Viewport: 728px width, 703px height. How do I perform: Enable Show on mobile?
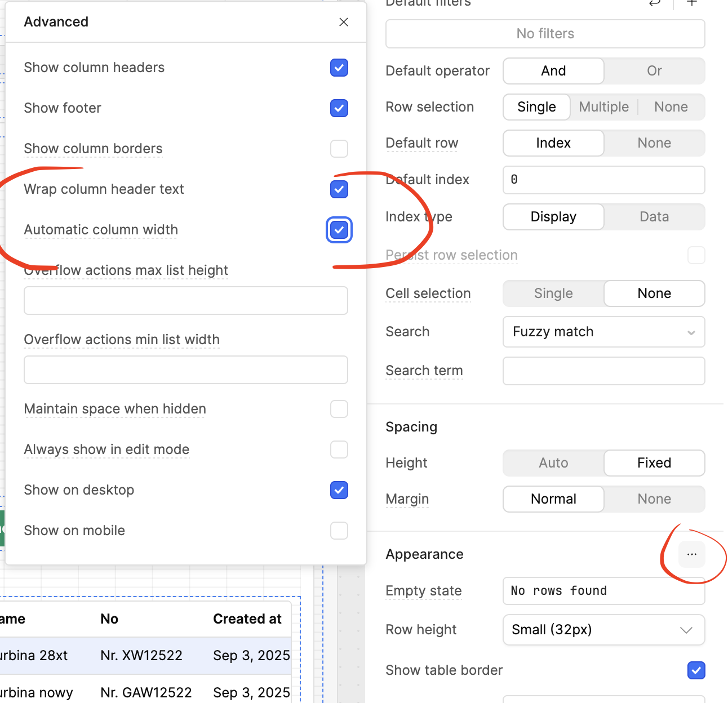pos(339,531)
